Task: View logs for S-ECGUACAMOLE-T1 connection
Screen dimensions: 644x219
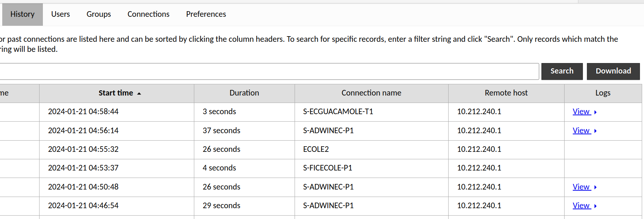Action: pyautogui.click(x=581, y=112)
